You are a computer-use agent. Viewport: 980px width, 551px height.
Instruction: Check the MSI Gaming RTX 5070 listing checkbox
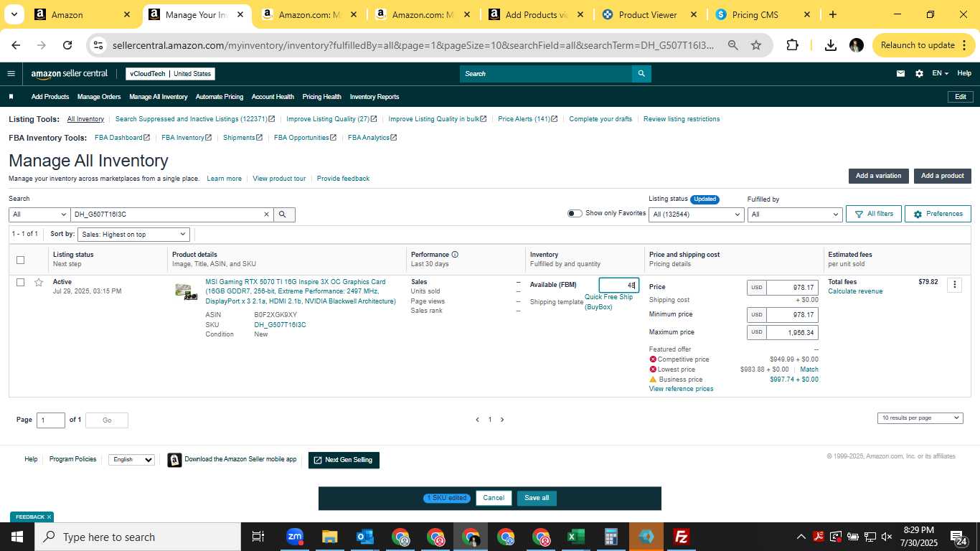pyautogui.click(x=20, y=283)
